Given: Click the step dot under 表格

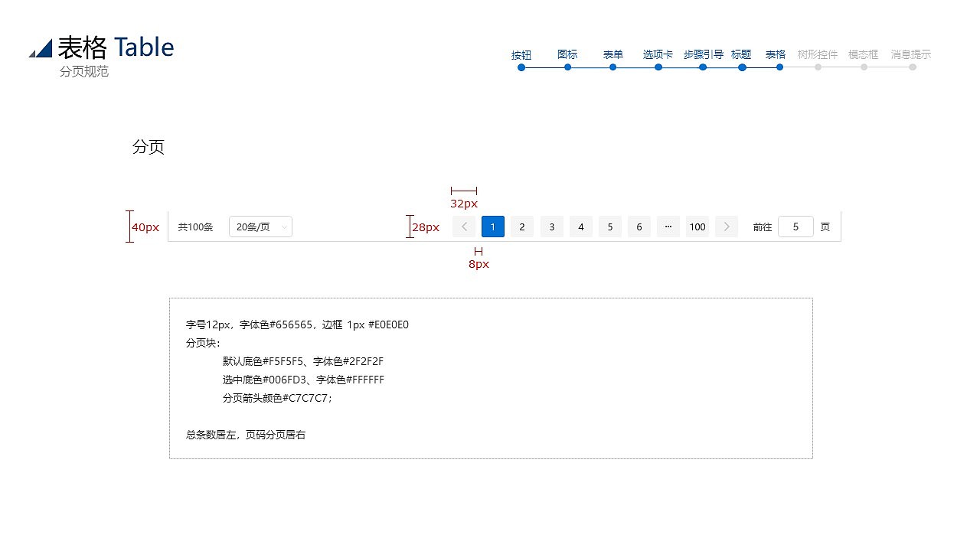Looking at the screenshot, I should (x=779, y=67).
